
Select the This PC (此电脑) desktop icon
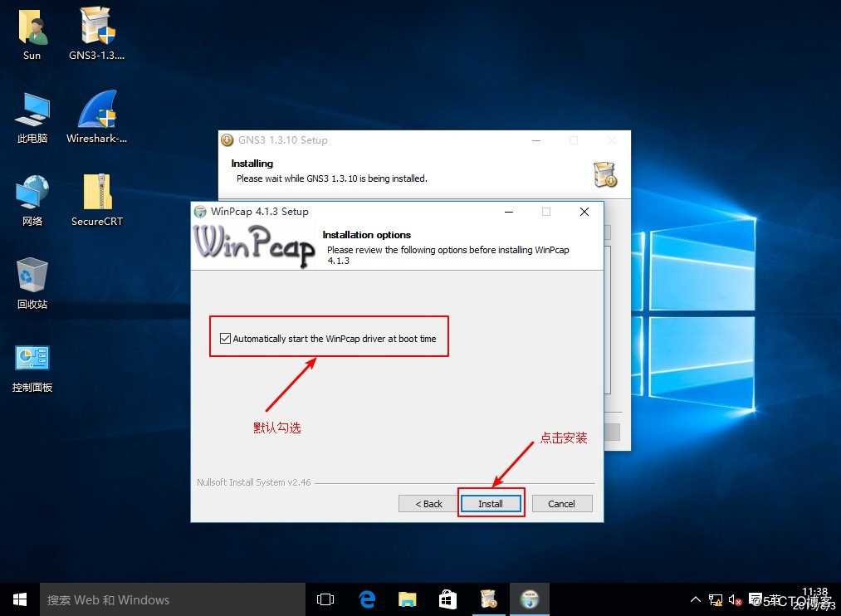click(x=32, y=117)
